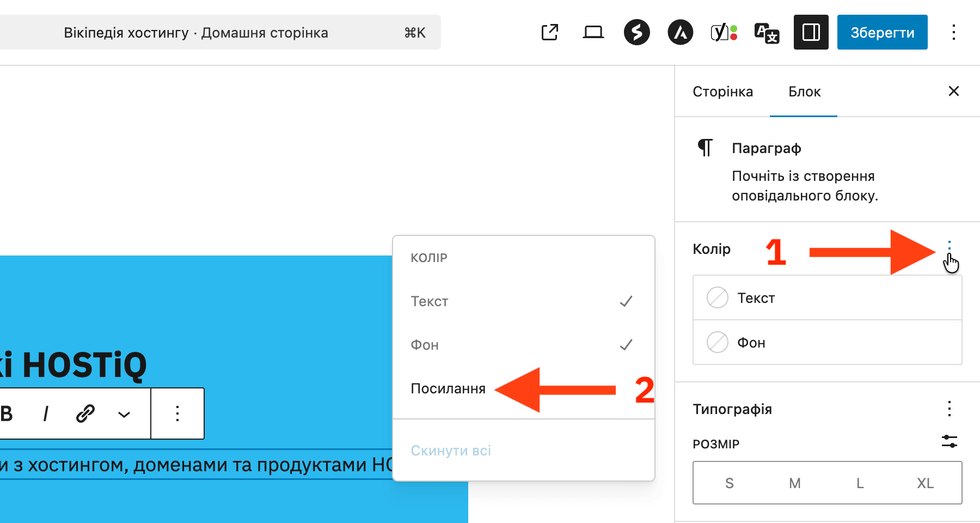Open block toolbar options menu

[177, 413]
